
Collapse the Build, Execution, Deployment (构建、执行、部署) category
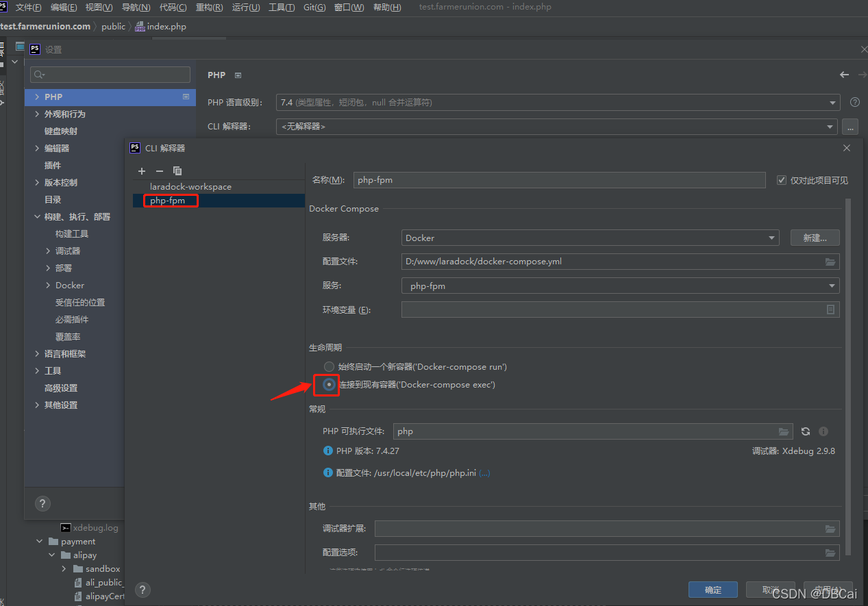click(37, 217)
